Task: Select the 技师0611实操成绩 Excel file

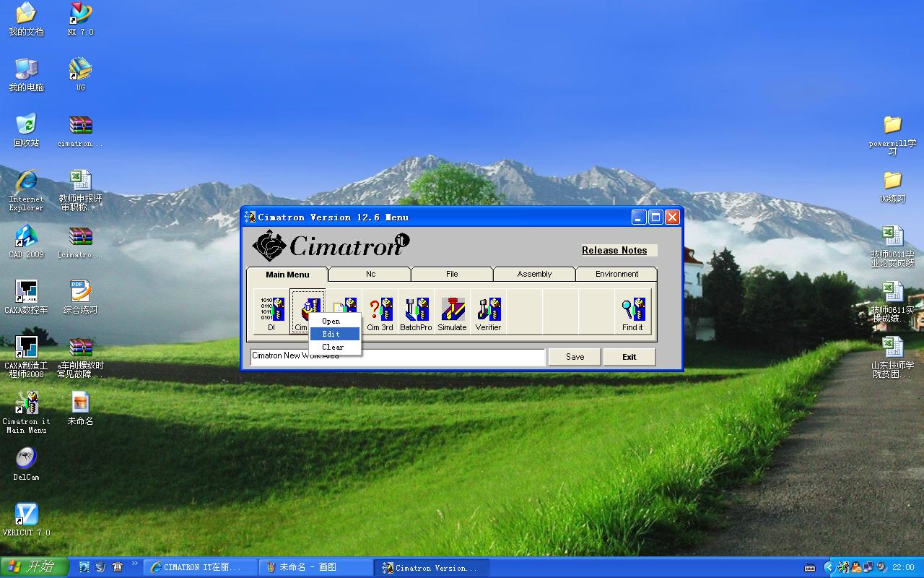Action: coord(892,301)
